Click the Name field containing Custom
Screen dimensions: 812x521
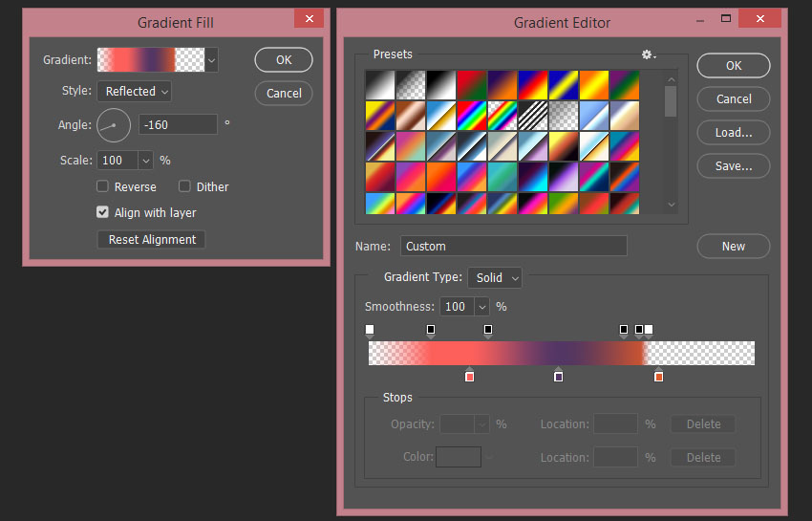pos(514,247)
